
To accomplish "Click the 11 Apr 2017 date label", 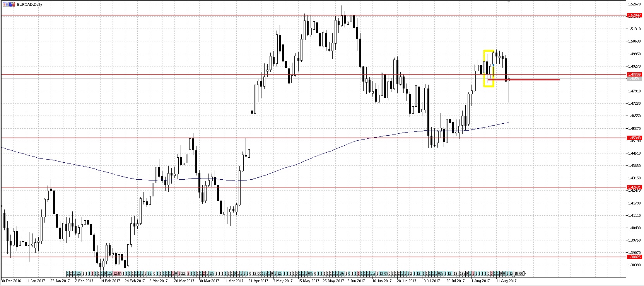I will coord(234,281).
